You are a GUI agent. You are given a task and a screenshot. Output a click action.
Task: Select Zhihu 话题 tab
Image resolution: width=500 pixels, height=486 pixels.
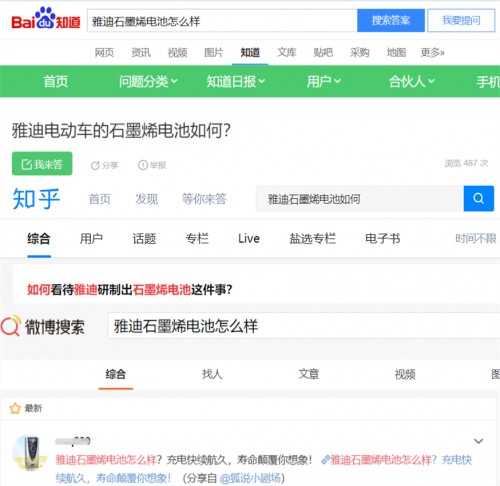[144, 239]
